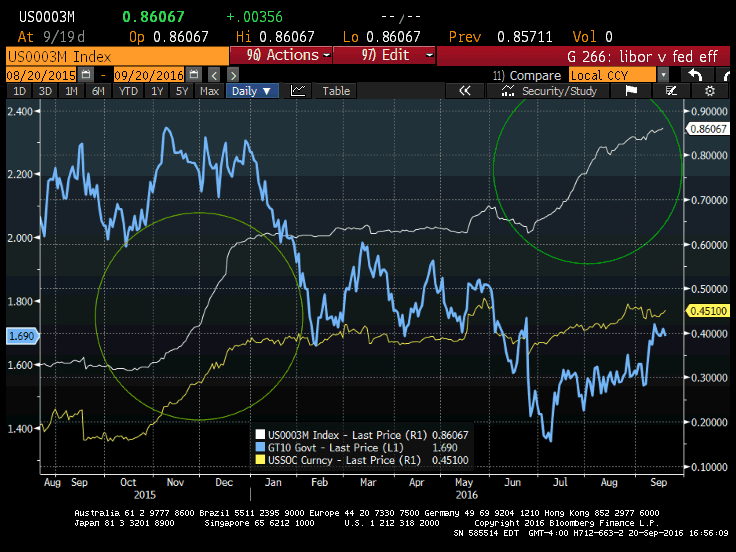This screenshot has width=736, height=552.
Task: Toggle the YTD range button
Action: [x=128, y=91]
